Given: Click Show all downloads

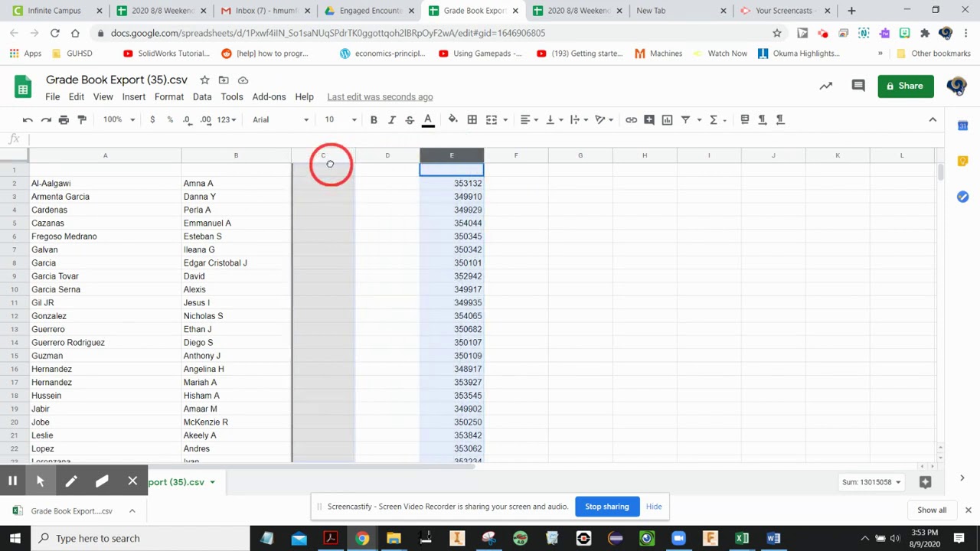Looking at the screenshot, I should click(932, 510).
